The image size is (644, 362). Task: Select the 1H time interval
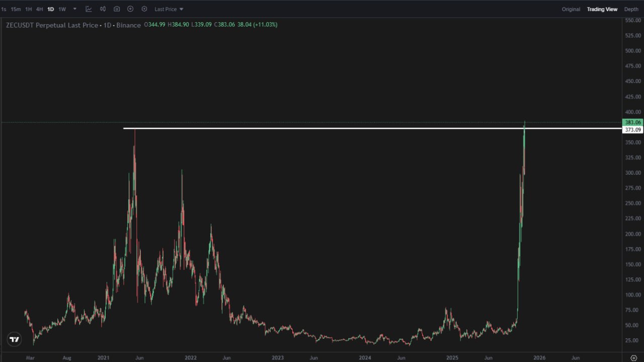pos(28,9)
